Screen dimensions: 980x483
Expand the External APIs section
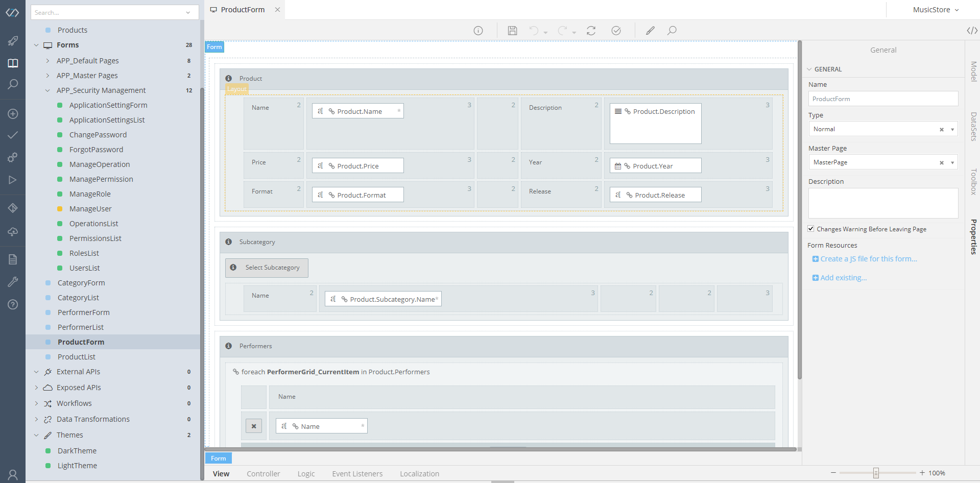[36, 371]
